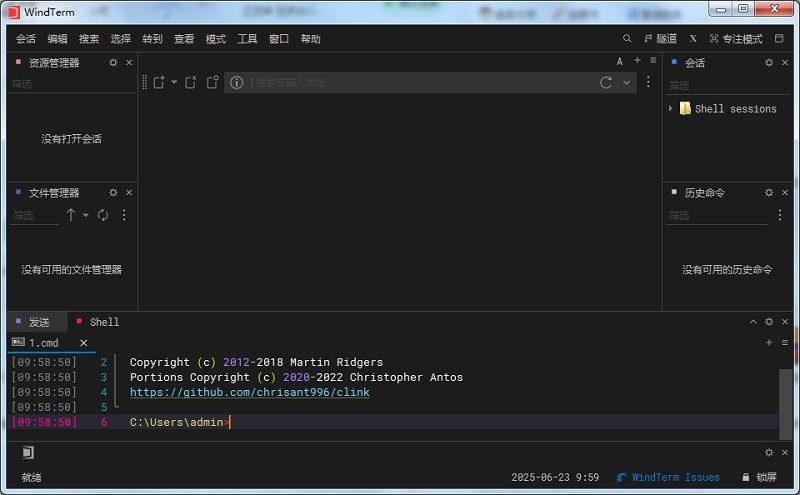Click the search magnifier icon in menu bar

point(627,39)
